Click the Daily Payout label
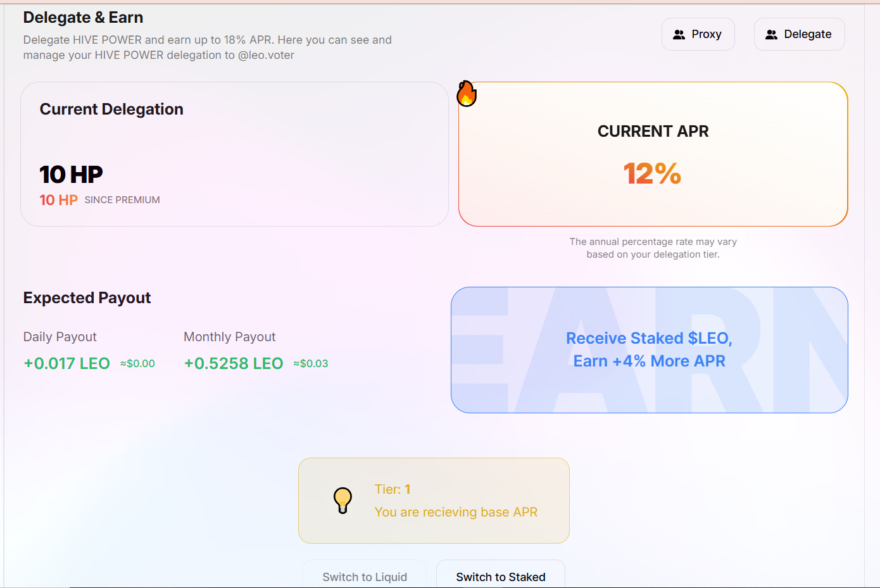880x588 pixels. pos(60,337)
